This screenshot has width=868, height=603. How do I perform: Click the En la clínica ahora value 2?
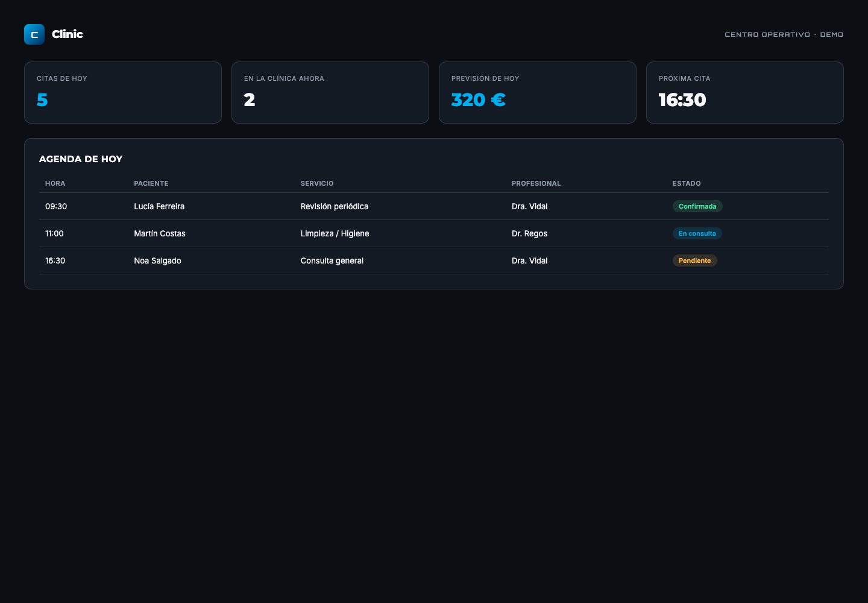250,99
